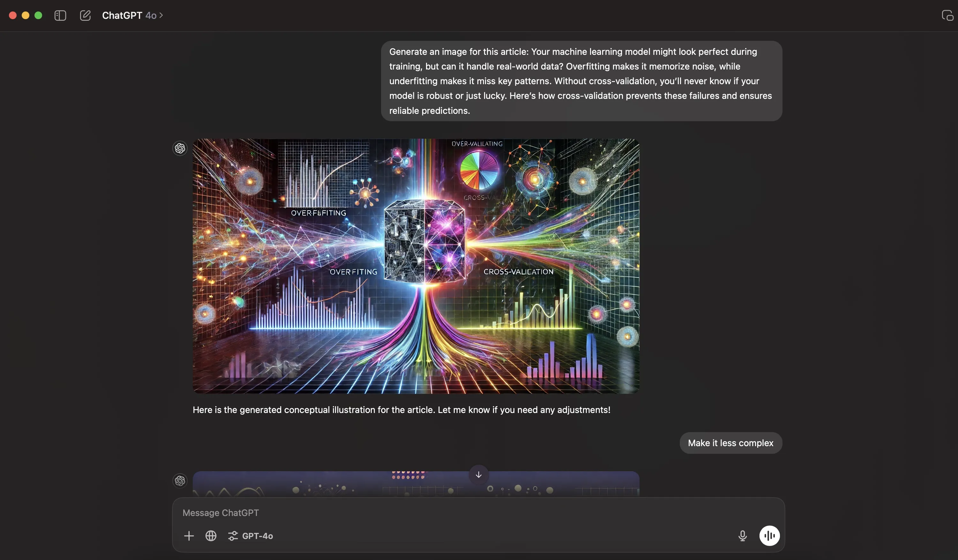Click the plus attach icon

(189, 536)
